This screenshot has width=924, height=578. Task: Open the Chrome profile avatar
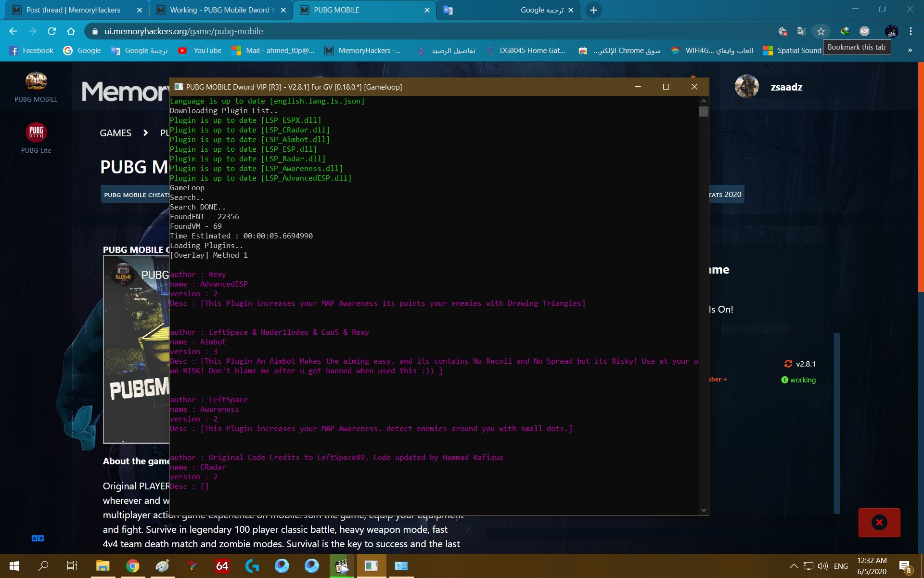point(891,31)
